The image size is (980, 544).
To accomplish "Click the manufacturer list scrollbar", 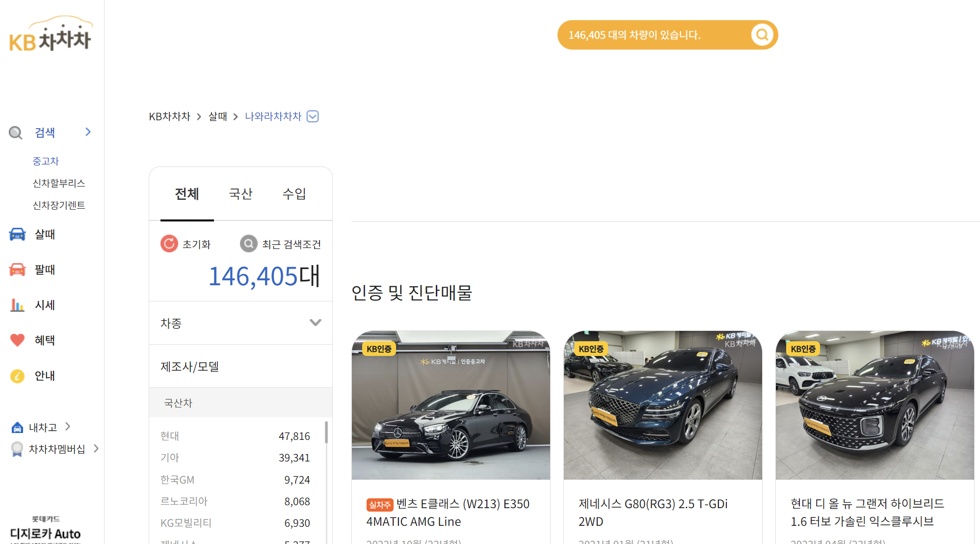I will 326,433.
